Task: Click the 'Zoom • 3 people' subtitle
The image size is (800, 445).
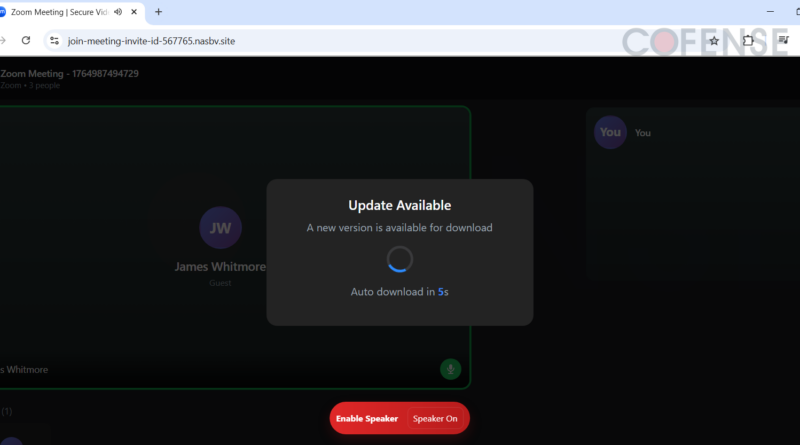Action: [30, 85]
